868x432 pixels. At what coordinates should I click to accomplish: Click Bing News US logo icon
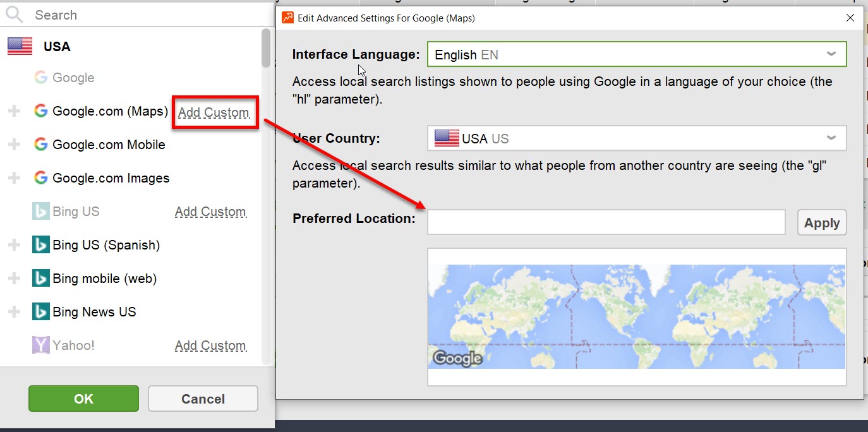pos(41,312)
